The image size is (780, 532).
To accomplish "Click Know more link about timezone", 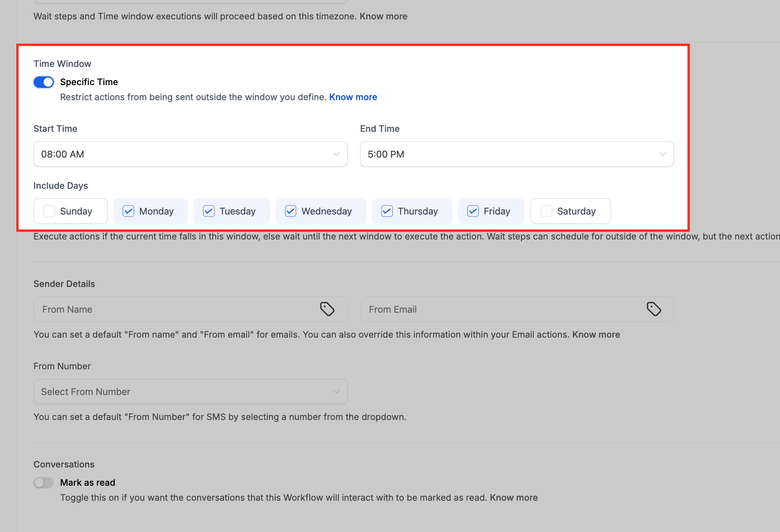I will pyautogui.click(x=383, y=16).
